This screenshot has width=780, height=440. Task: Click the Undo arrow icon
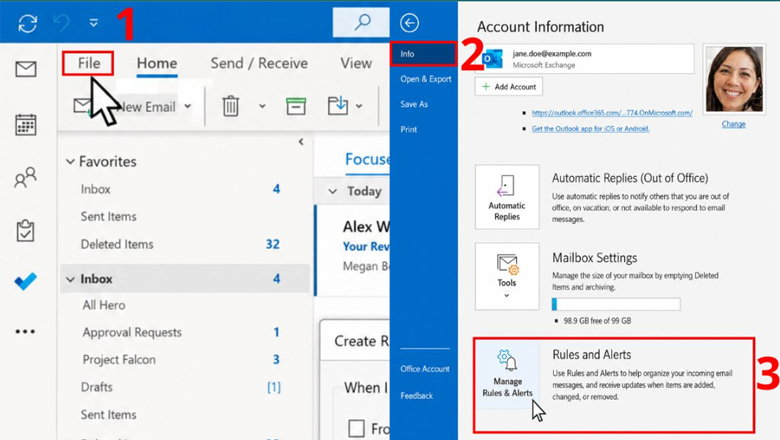62,23
